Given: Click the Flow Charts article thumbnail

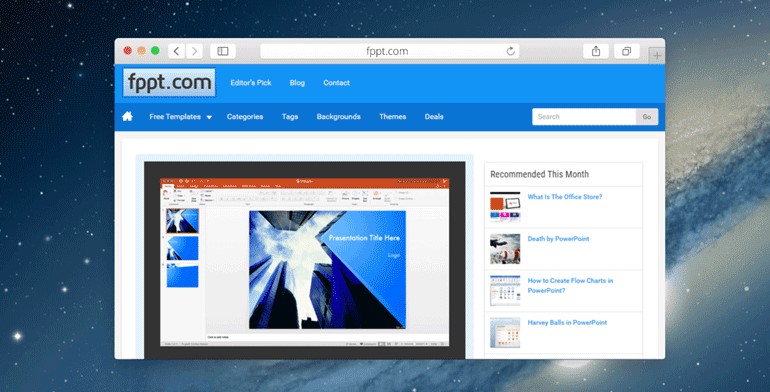Looking at the screenshot, I should pos(505,291).
